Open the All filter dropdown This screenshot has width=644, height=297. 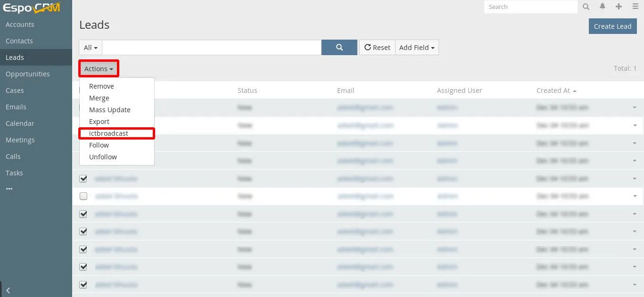91,48
